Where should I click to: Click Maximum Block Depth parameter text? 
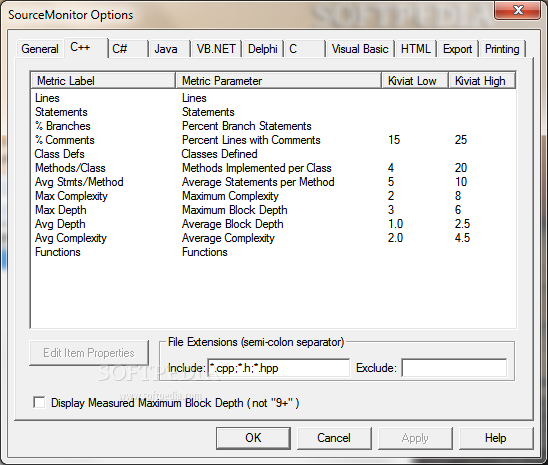[235, 210]
